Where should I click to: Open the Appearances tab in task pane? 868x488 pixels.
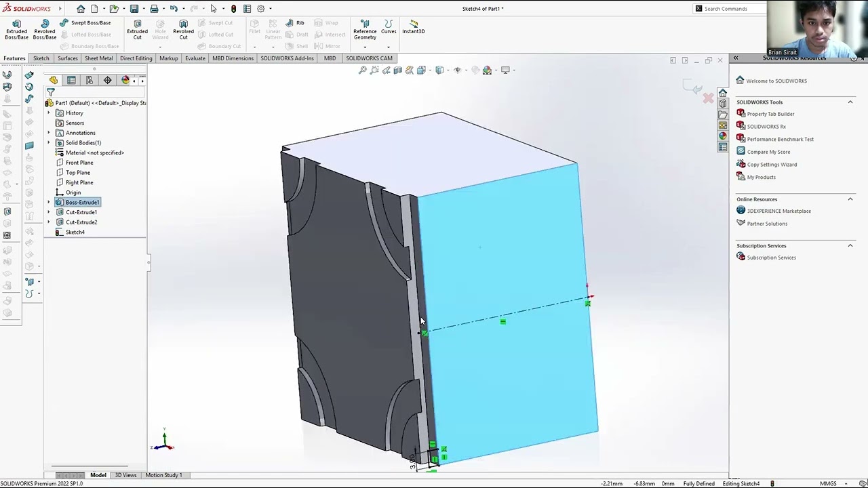pyautogui.click(x=723, y=136)
